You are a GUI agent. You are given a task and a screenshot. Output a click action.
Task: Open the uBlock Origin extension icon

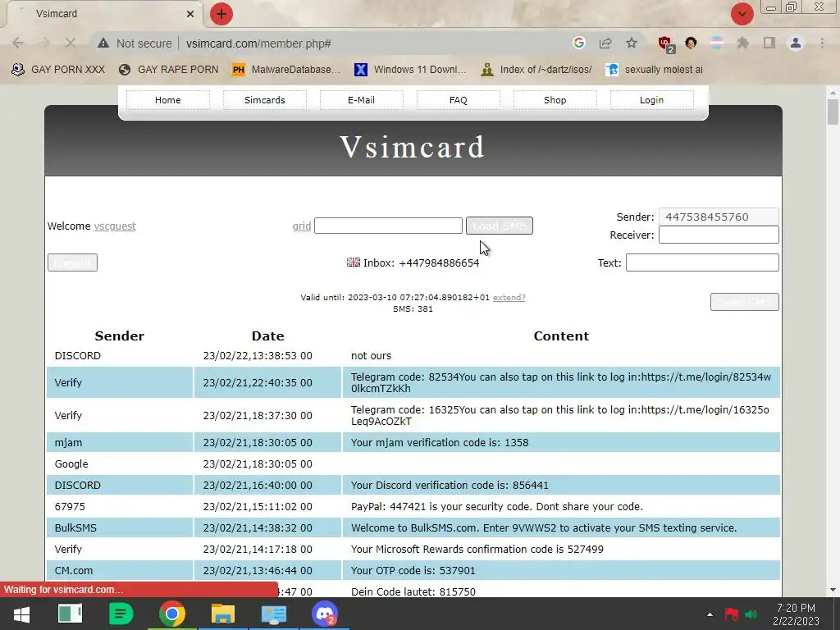[x=665, y=43]
